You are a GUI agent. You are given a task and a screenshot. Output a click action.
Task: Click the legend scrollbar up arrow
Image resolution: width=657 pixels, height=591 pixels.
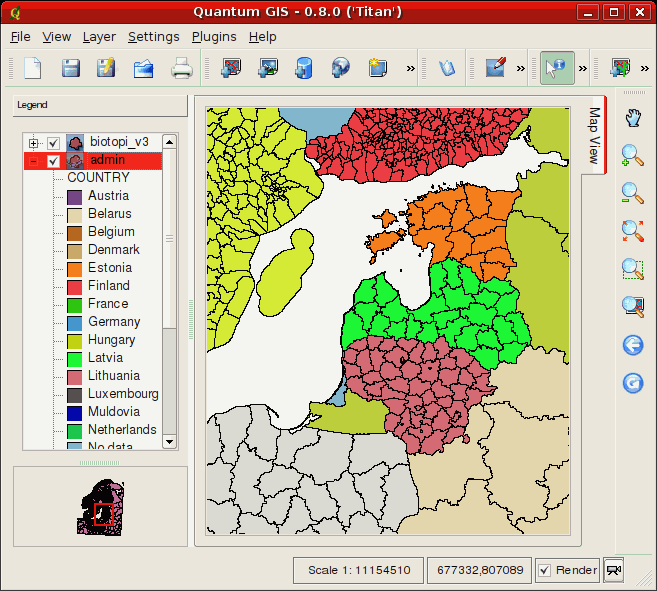point(169,142)
